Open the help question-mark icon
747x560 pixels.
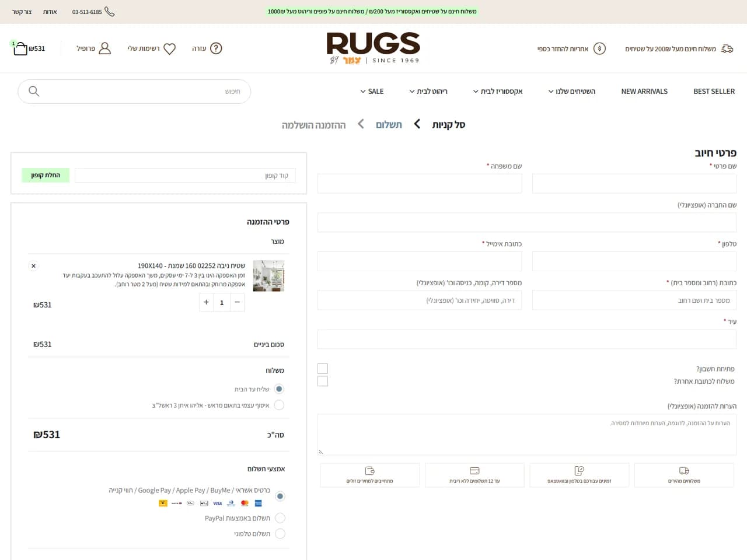click(216, 48)
